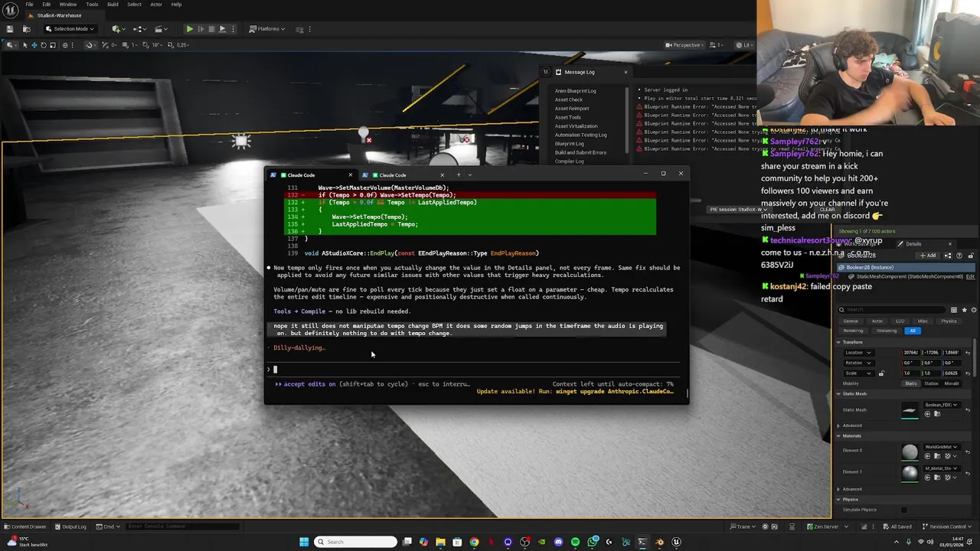980x551 pixels.
Task: Select the All filter in Details
Action: click(x=913, y=331)
